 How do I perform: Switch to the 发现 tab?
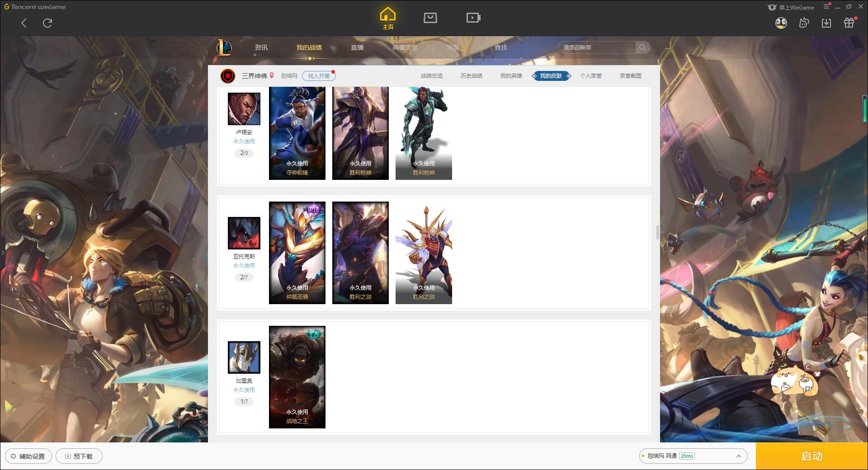453,47
